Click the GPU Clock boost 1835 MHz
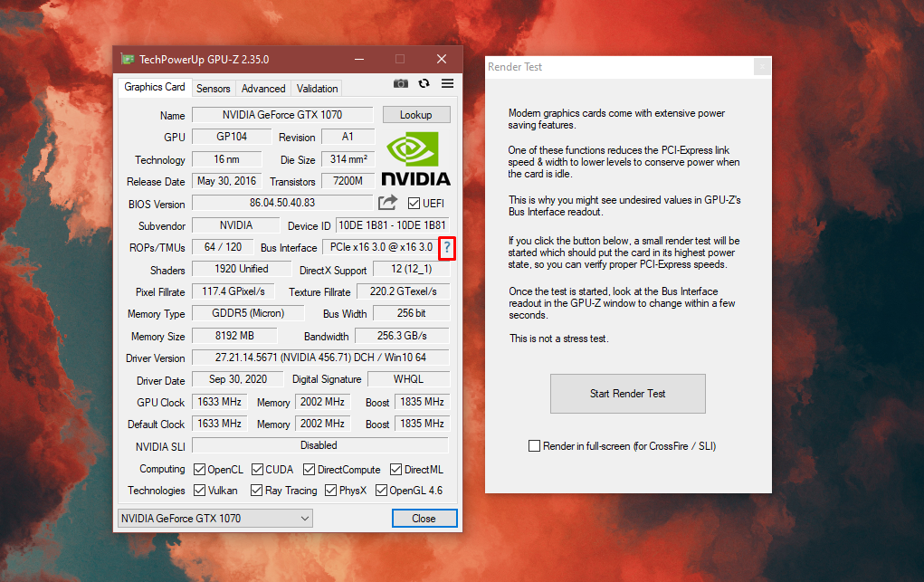This screenshot has height=582, width=924. tap(422, 402)
